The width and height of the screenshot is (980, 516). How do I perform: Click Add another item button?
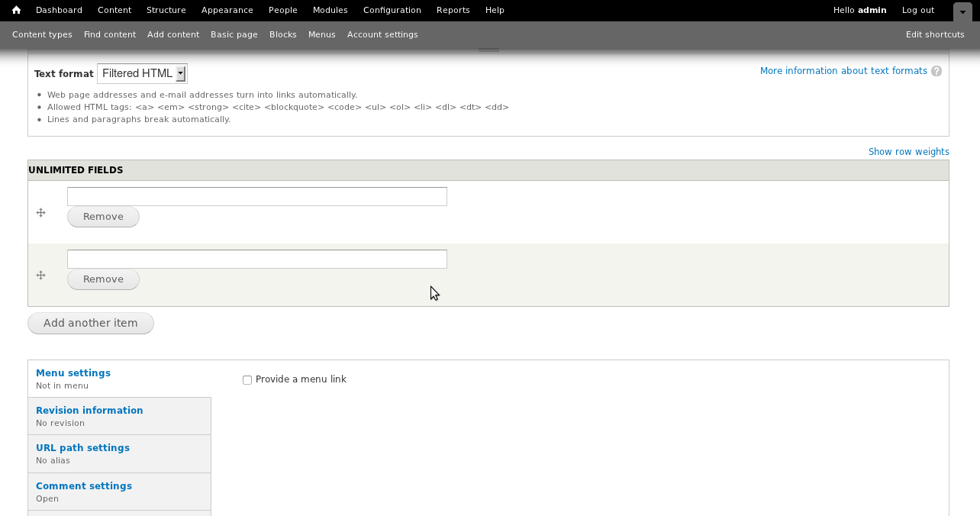pyautogui.click(x=91, y=323)
